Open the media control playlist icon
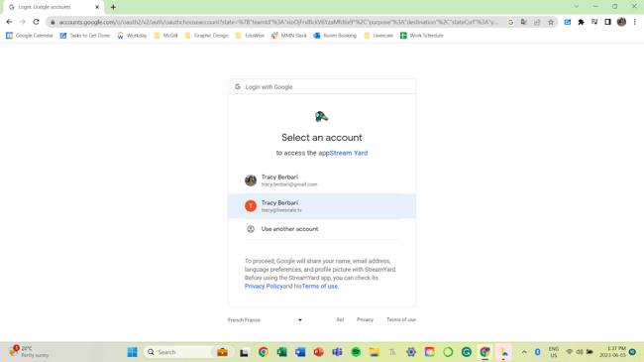644x362 pixels. point(594,22)
